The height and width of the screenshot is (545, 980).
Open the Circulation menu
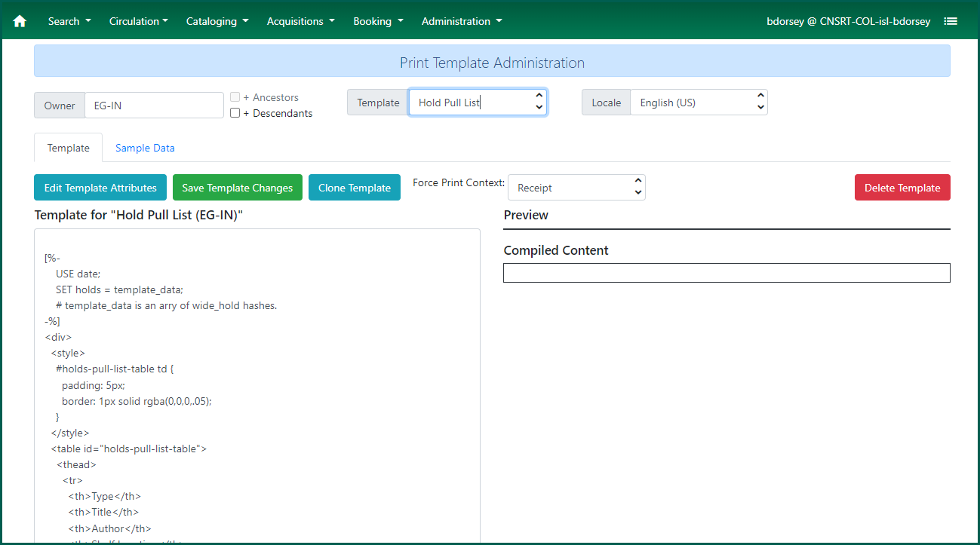click(139, 21)
